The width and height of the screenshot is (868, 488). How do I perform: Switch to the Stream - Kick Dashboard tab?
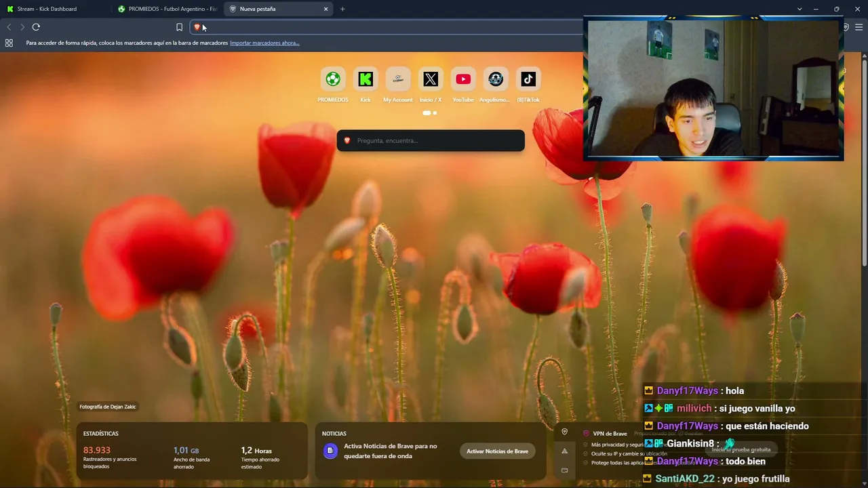[56, 9]
